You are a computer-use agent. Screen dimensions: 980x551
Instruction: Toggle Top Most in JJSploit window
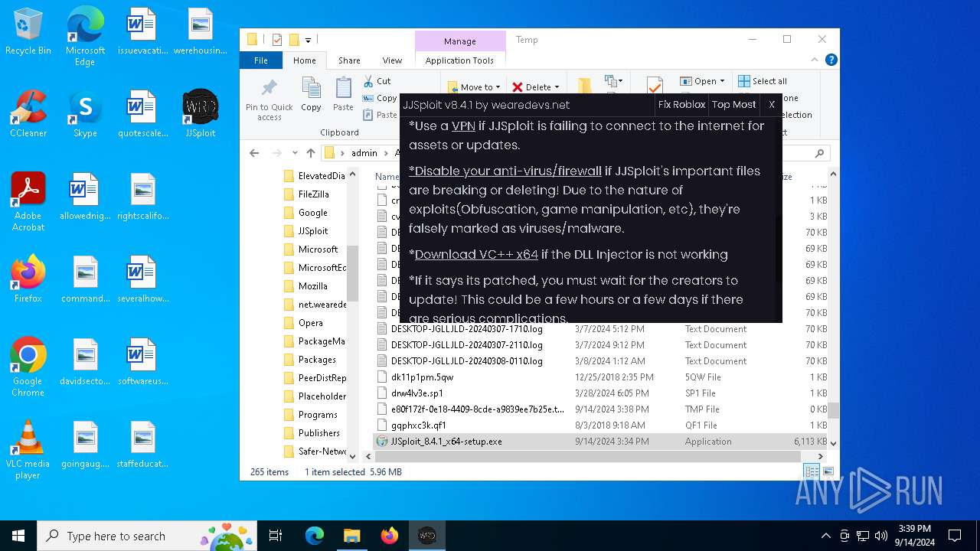(x=733, y=105)
